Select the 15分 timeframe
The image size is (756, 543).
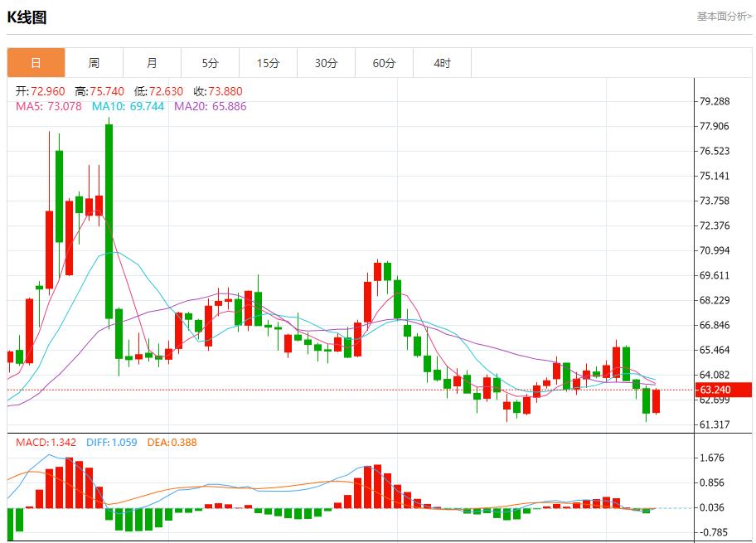269,62
